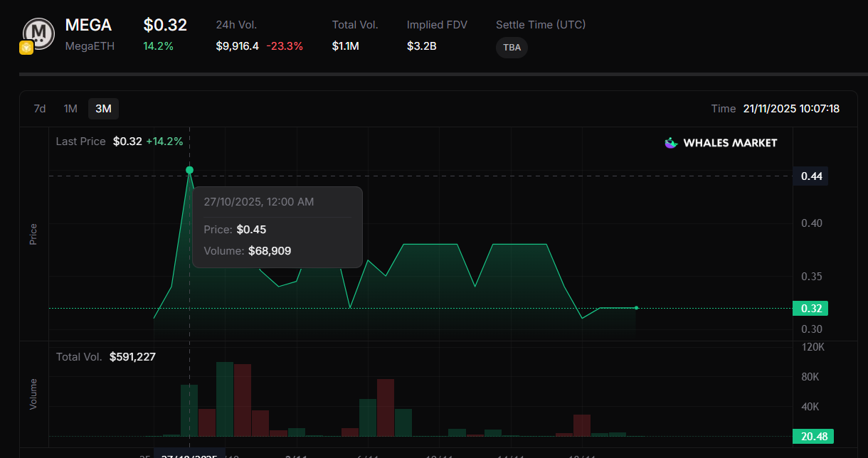Click the TBA settle time badge

click(x=512, y=48)
